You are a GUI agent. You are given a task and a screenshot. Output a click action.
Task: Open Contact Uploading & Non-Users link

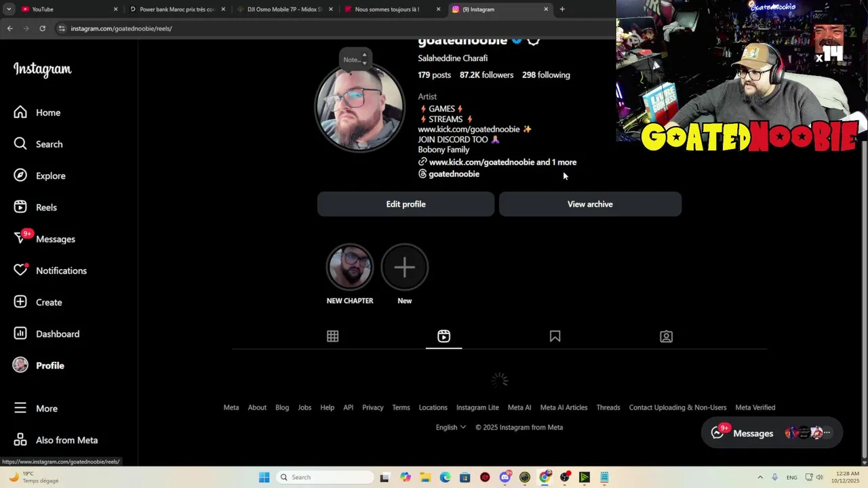tap(677, 407)
